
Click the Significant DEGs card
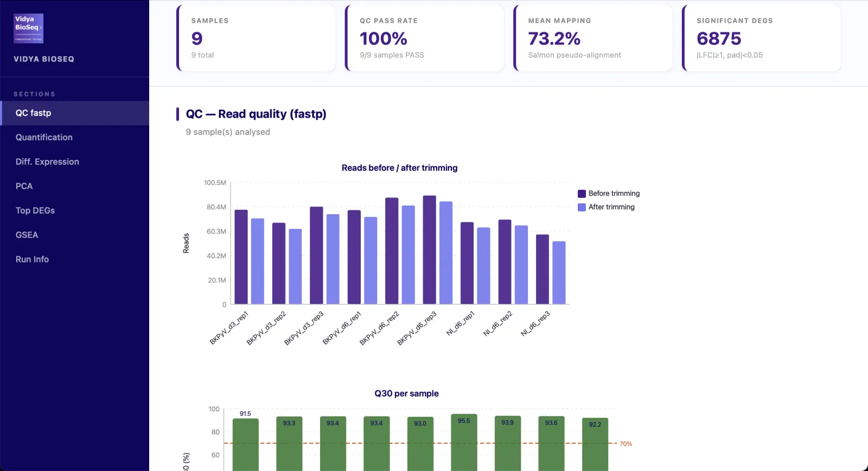coord(762,38)
